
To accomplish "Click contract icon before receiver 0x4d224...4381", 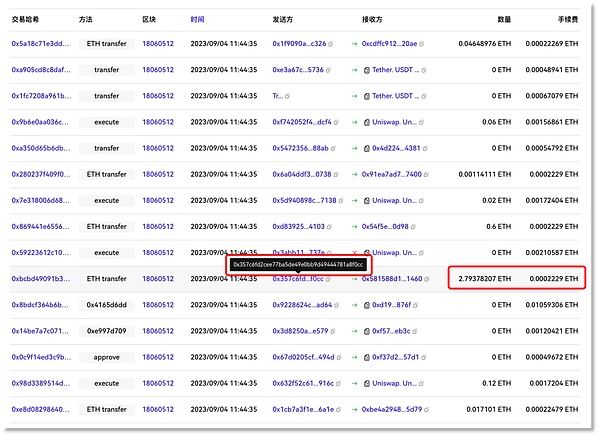I will (x=367, y=148).
